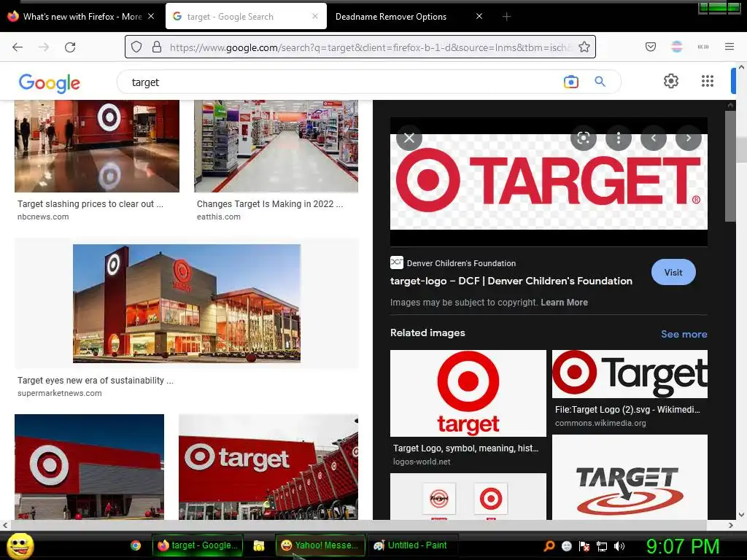Screen dimensions: 747x560
Task: Open Yahoo! Messenger from the taskbar
Action: (320, 545)
